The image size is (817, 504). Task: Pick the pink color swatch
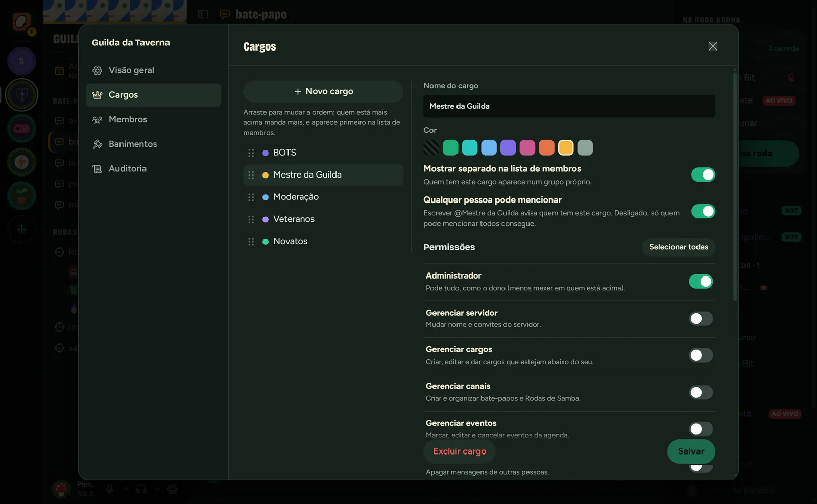click(x=527, y=147)
